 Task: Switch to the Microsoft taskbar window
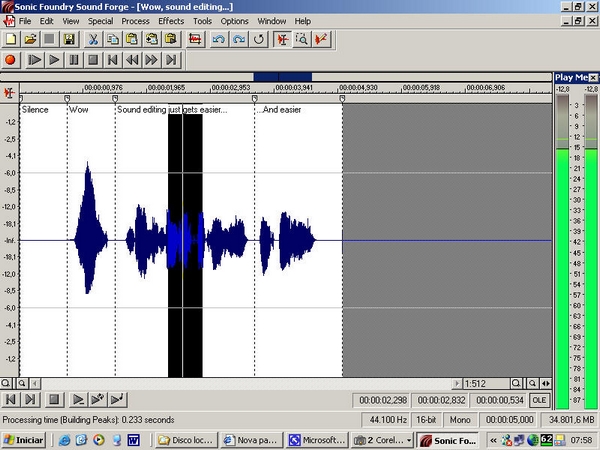318,440
